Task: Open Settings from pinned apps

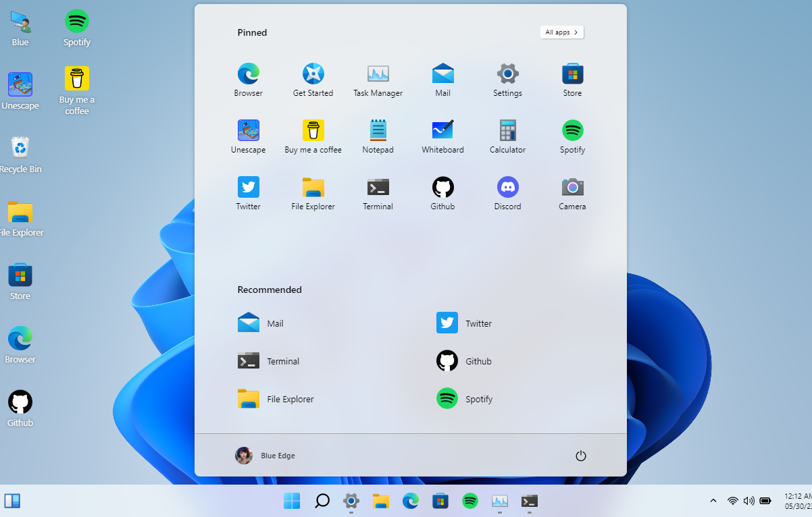Action: coord(507,80)
